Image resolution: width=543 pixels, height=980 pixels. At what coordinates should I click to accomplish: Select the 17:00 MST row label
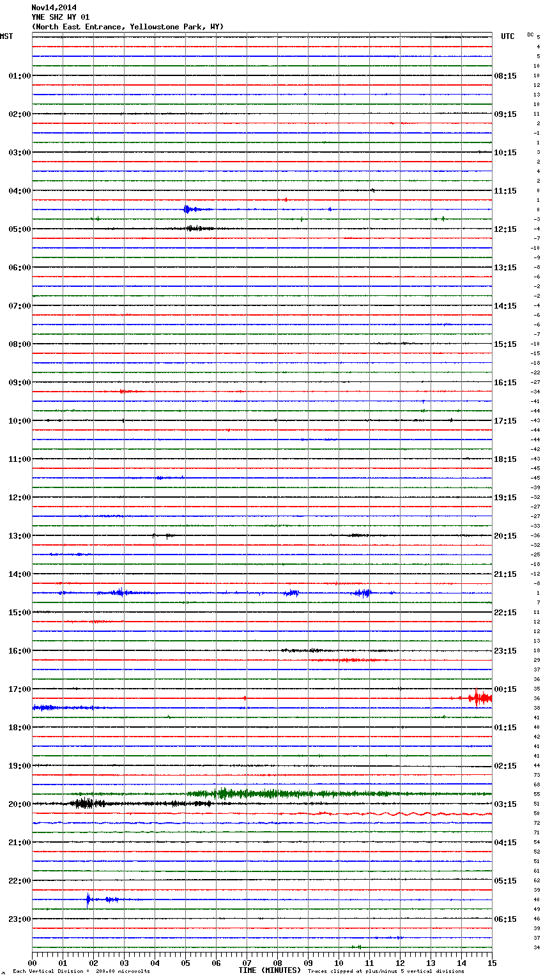coord(19,689)
